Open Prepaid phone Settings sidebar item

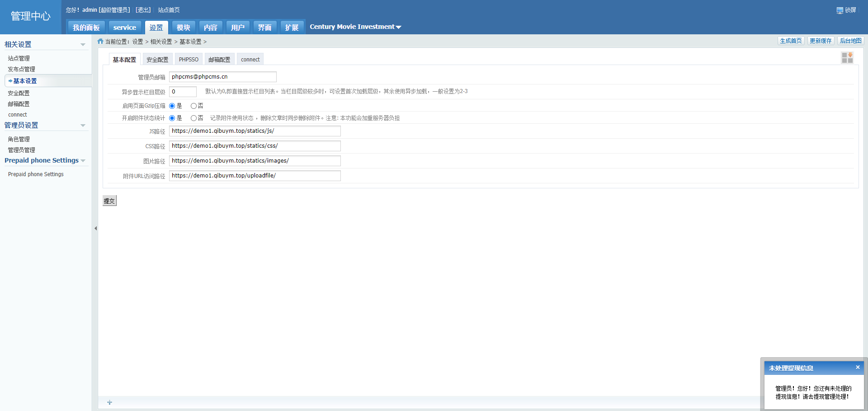[36, 174]
